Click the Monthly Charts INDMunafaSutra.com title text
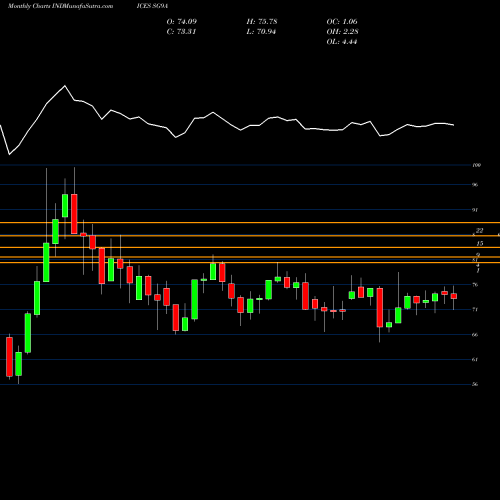500x500 pixels. 60,6
